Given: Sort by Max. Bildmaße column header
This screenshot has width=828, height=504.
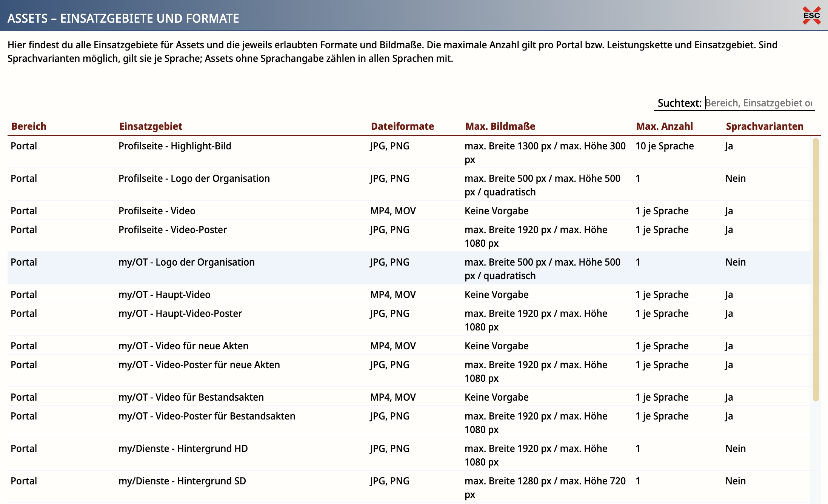Looking at the screenshot, I should point(500,126).
